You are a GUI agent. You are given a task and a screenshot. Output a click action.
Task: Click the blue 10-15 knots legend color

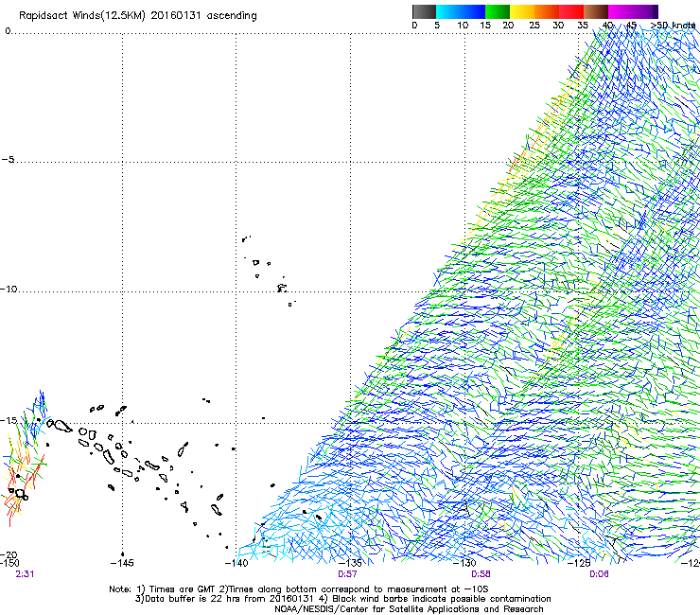(473, 11)
